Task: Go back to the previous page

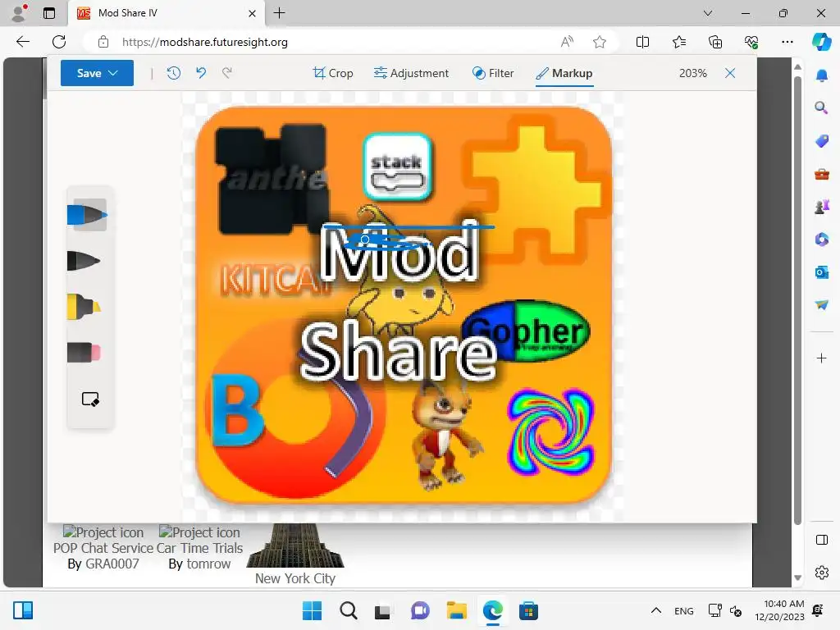Action: [x=22, y=42]
